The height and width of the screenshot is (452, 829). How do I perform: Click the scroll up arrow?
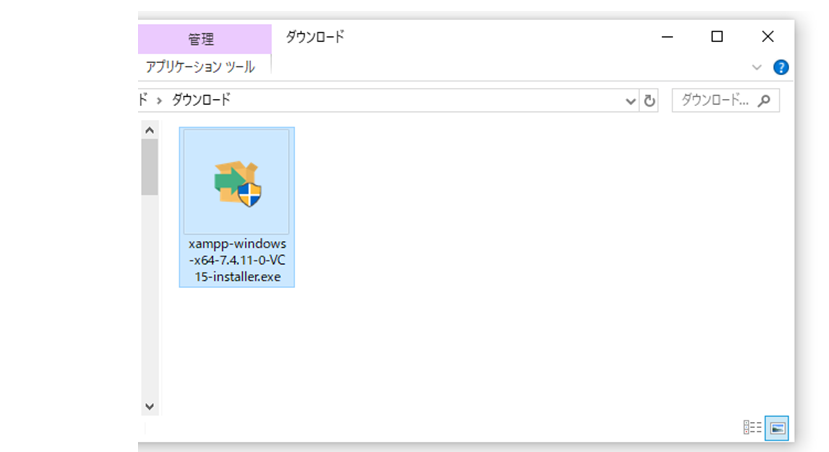150,130
